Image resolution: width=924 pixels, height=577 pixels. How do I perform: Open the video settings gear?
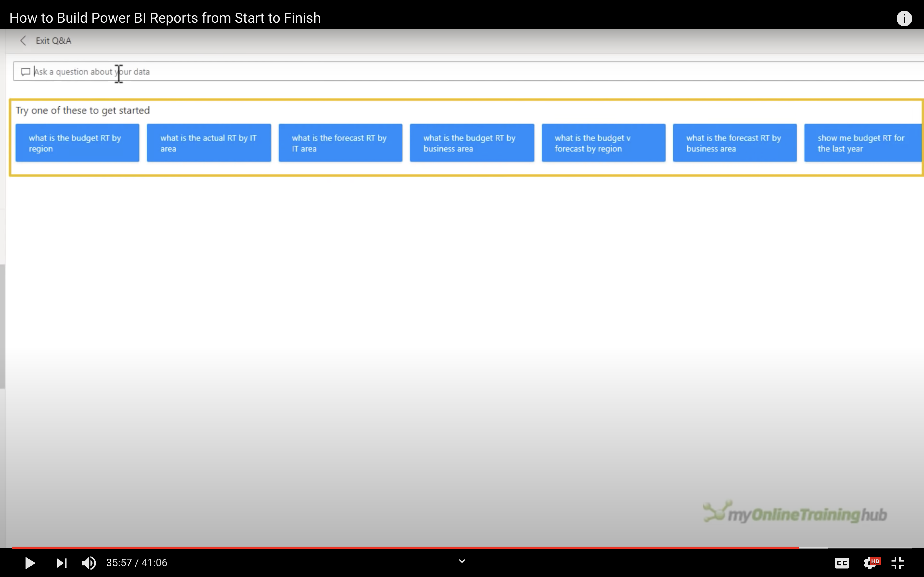point(870,563)
